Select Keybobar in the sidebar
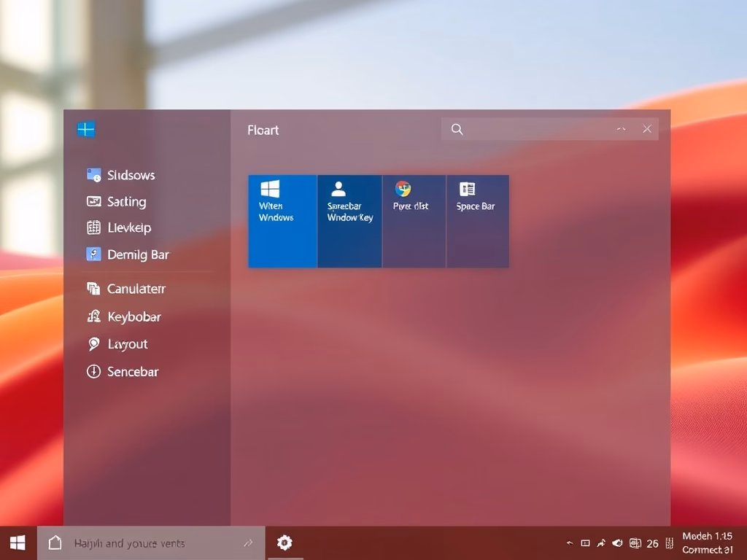The height and width of the screenshot is (560, 747). pyautogui.click(x=124, y=316)
